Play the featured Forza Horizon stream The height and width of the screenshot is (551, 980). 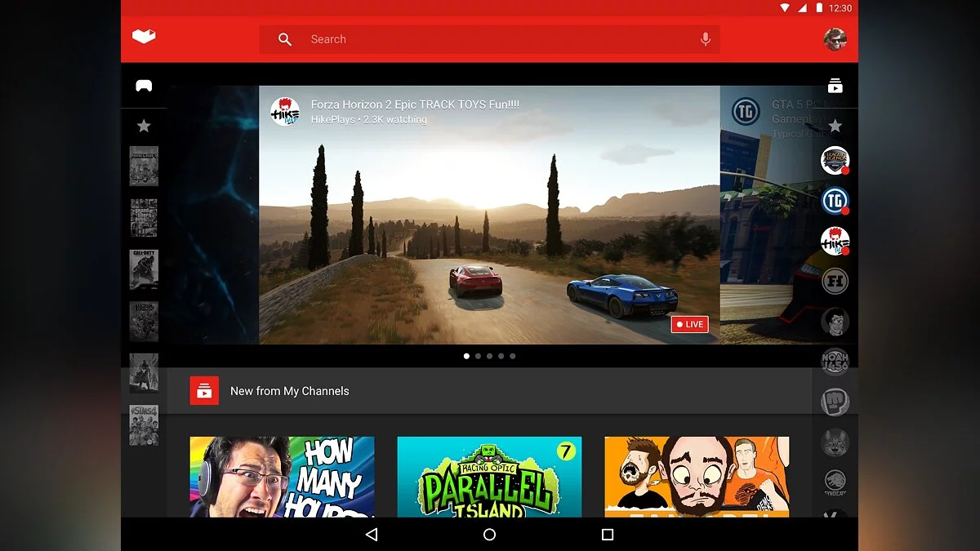click(489, 216)
